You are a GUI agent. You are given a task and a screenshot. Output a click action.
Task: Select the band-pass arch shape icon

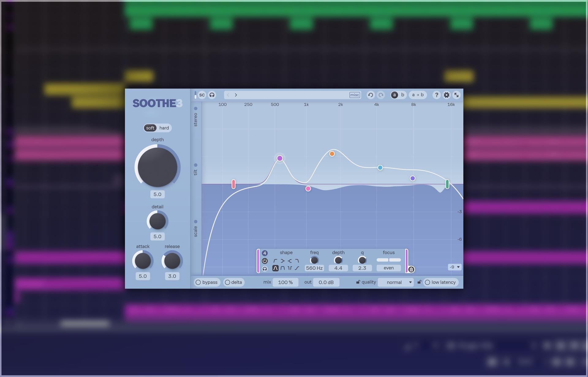[x=282, y=268]
